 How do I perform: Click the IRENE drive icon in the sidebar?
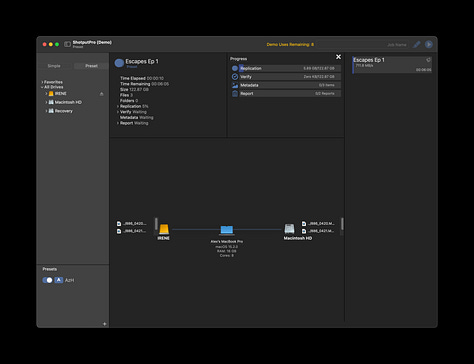point(51,94)
